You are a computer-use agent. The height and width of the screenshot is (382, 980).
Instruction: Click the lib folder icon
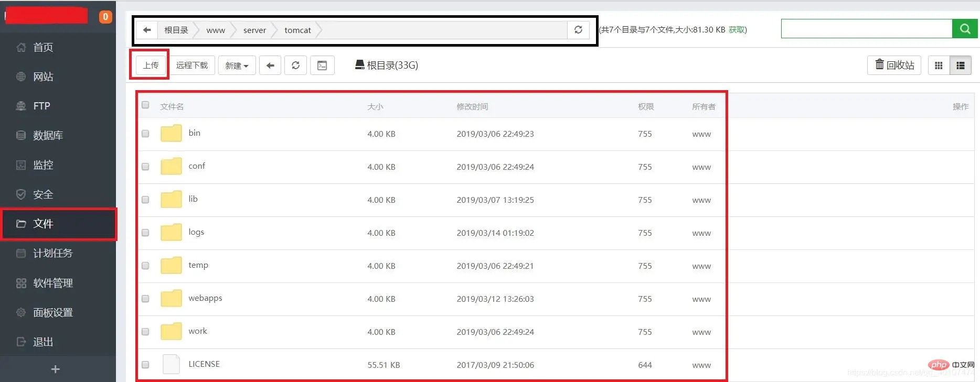pyautogui.click(x=171, y=199)
